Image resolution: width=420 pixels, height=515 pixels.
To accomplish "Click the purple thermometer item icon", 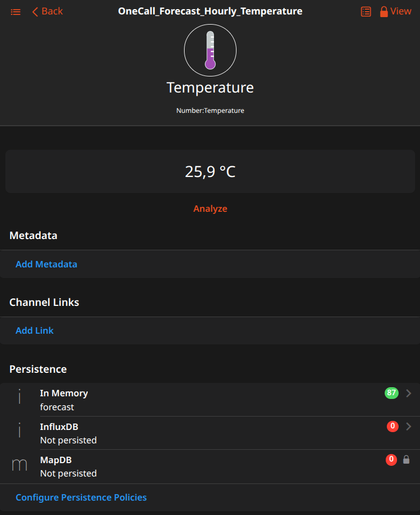I will (x=210, y=50).
